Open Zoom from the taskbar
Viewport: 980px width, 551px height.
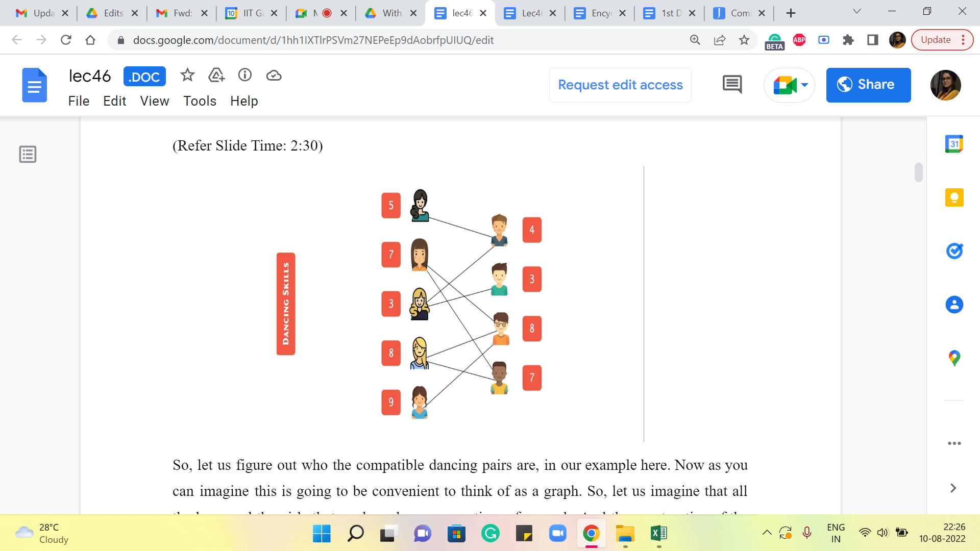coord(558,534)
